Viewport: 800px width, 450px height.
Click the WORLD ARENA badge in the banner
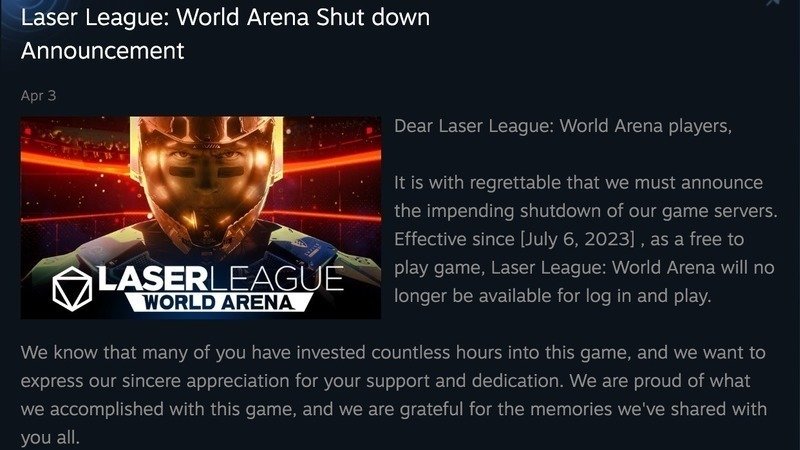[219, 303]
